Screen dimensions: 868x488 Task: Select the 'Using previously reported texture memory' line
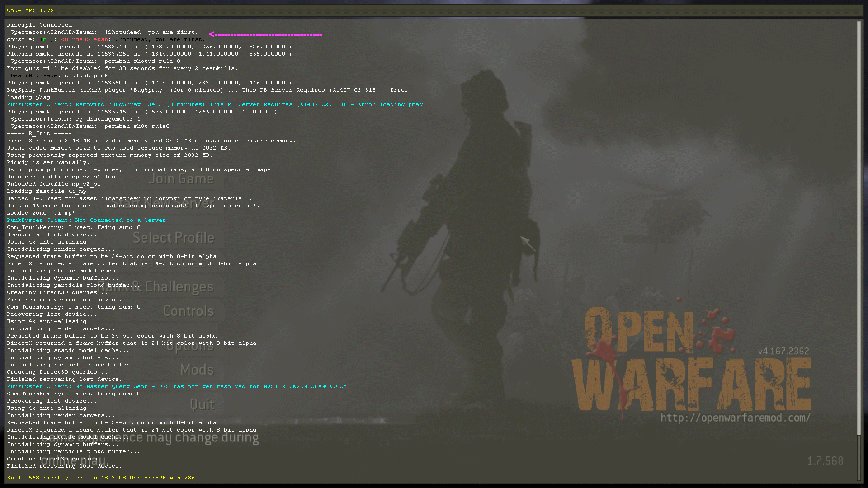(x=110, y=155)
